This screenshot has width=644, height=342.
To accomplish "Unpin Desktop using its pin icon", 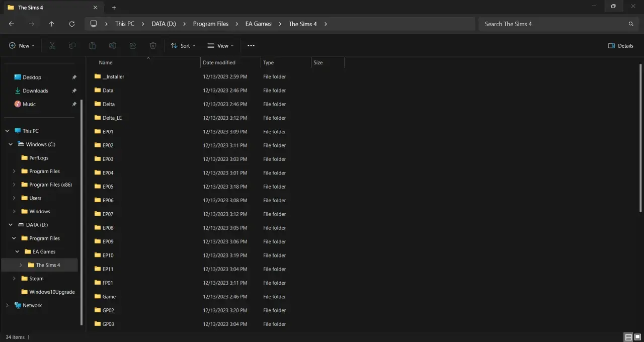I will click(x=74, y=77).
